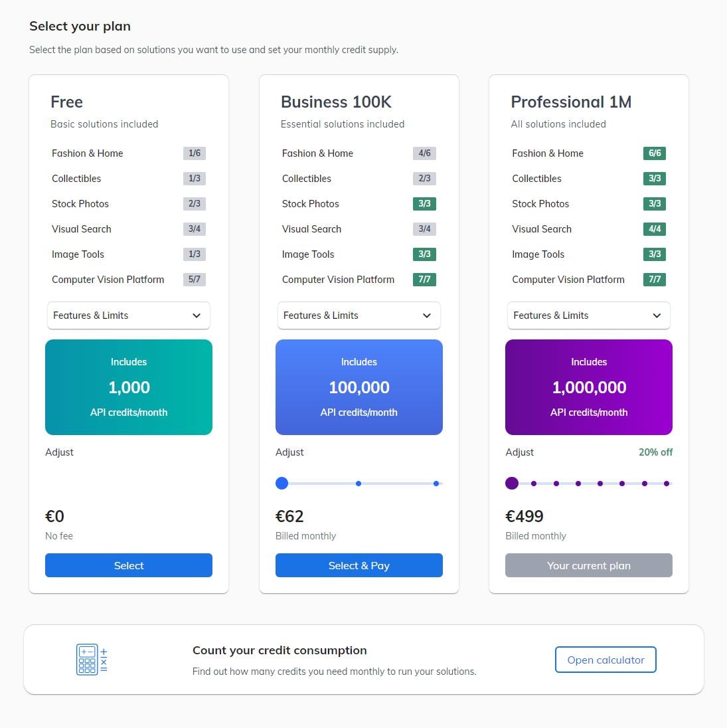Viewport: 727px width, 728px height.
Task: Click the 1/6 Fashion & Home badge on Free plan
Action: coord(195,153)
